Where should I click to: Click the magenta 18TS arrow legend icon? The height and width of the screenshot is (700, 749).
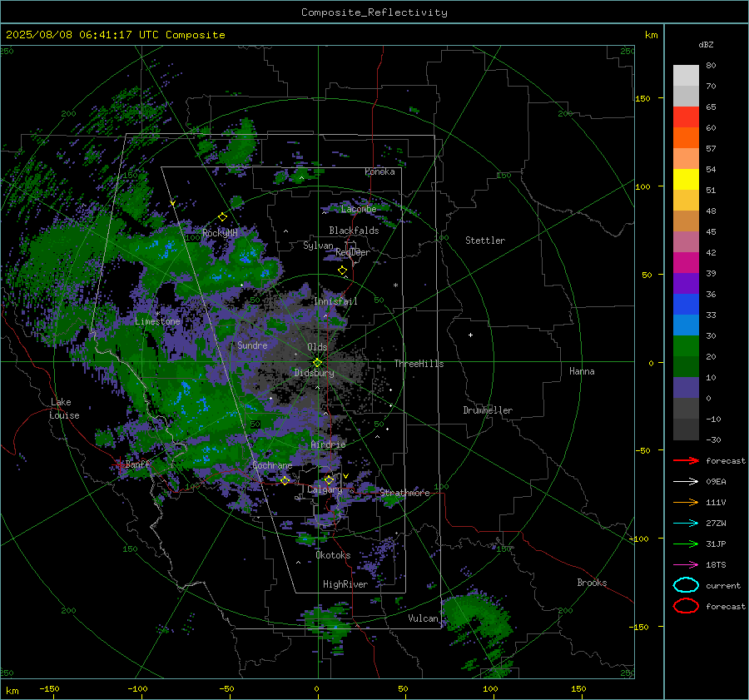pyautogui.click(x=686, y=565)
